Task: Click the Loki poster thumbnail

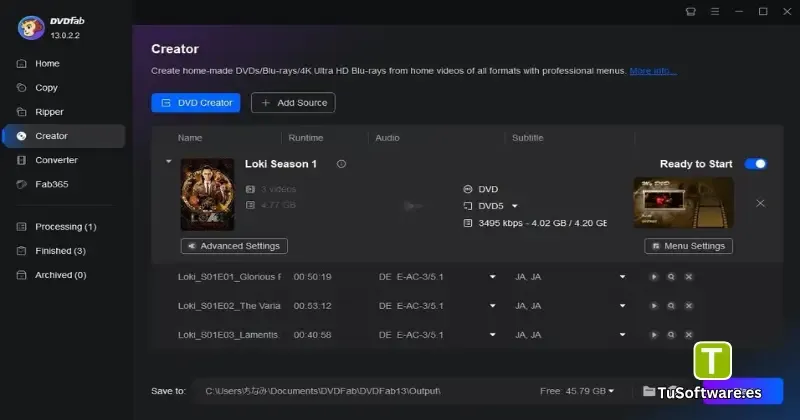Action: click(x=207, y=194)
